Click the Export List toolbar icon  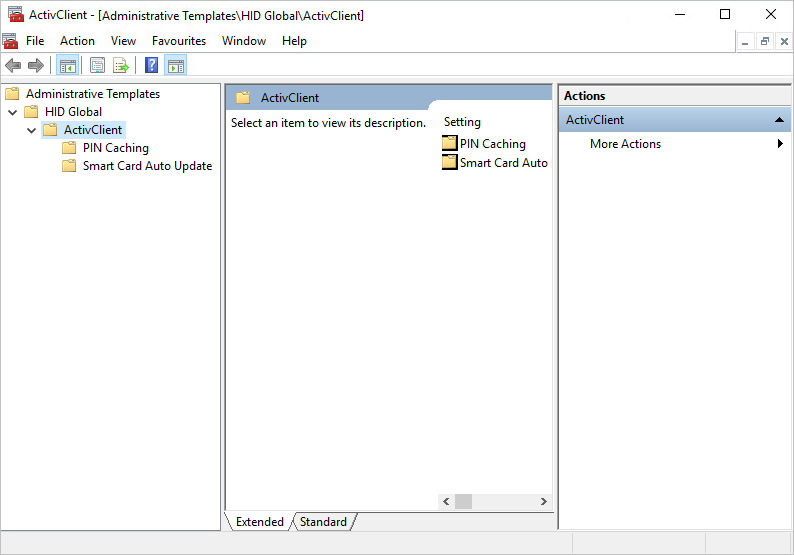pos(121,66)
